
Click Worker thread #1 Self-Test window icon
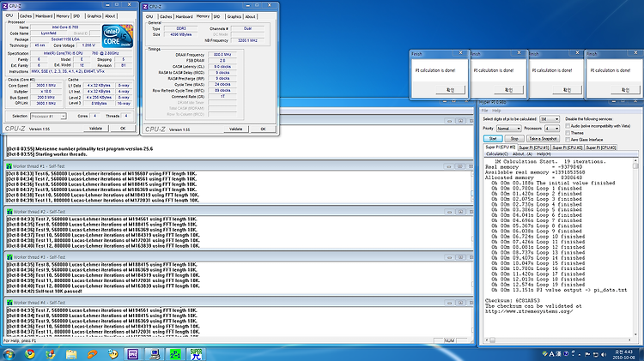point(9,166)
